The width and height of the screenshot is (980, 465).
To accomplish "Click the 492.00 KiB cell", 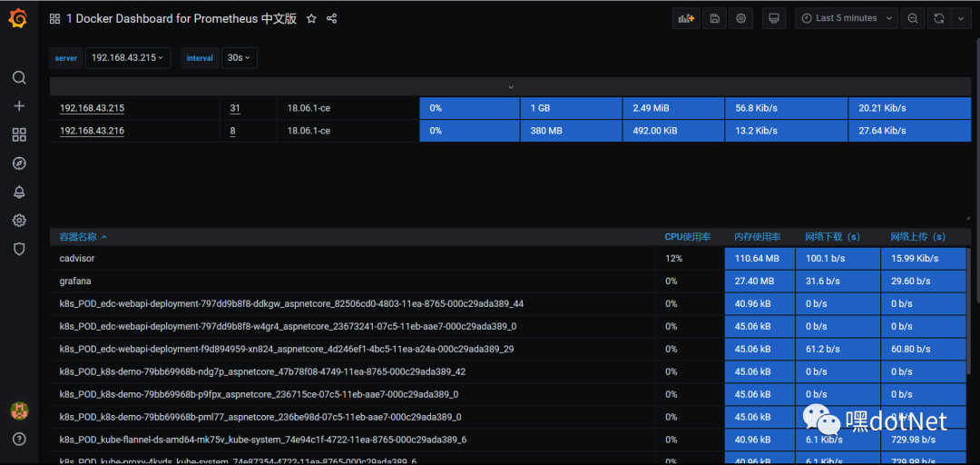I will pyautogui.click(x=673, y=131).
